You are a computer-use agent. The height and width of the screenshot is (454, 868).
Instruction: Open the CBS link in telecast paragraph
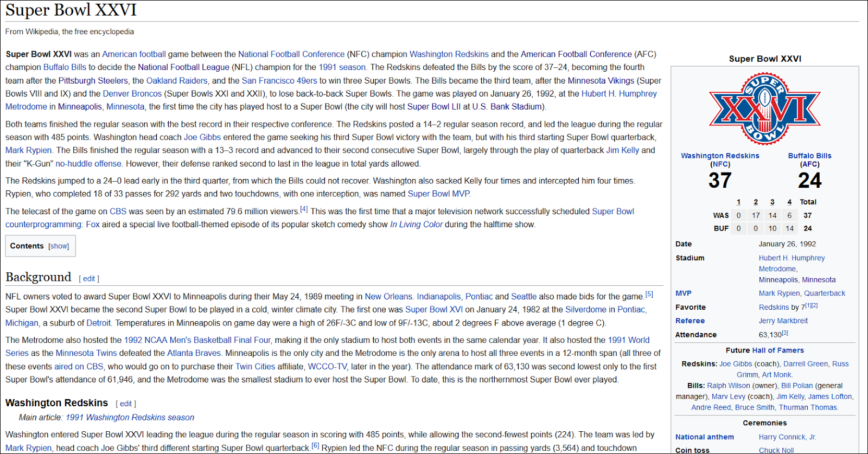(118, 212)
